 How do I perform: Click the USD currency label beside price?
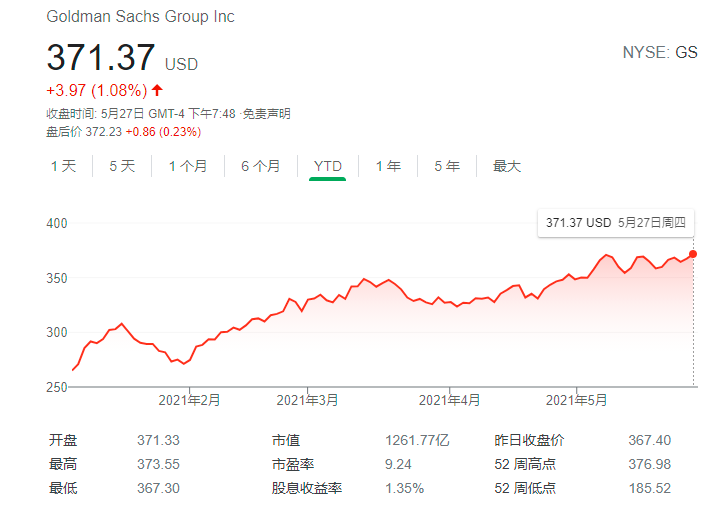pos(181,64)
